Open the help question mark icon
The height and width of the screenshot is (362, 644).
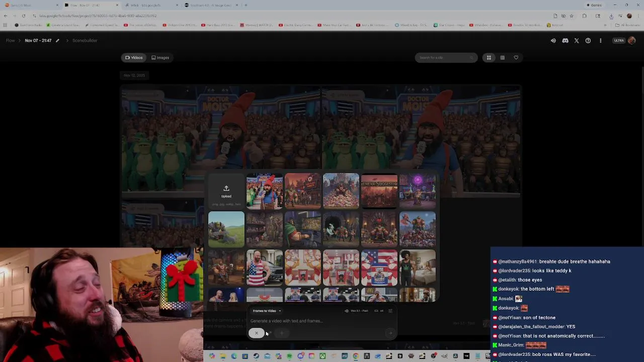(588, 41)
